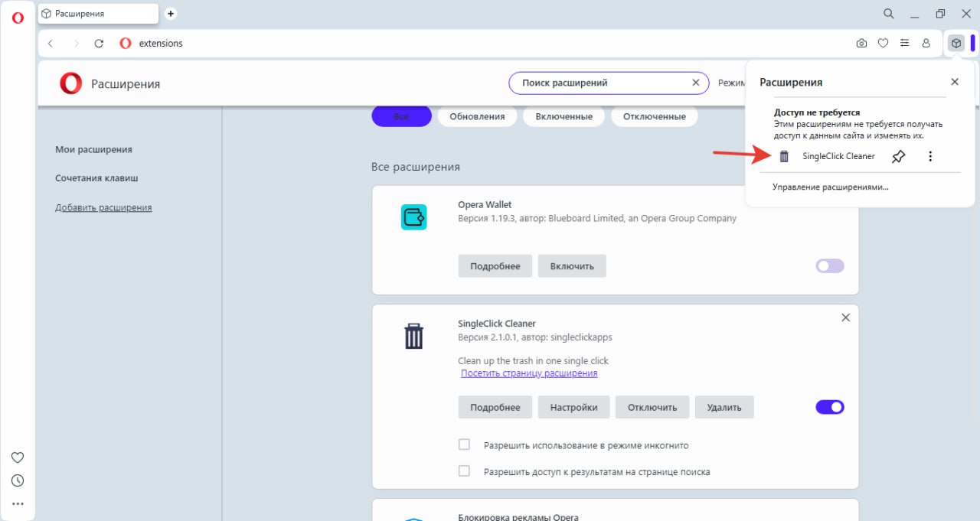Reload the page
980x521 pixels.
point(99,44)
